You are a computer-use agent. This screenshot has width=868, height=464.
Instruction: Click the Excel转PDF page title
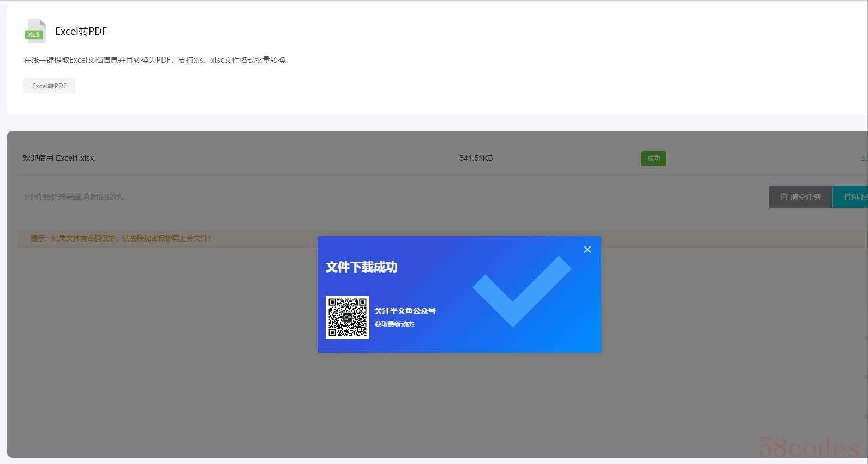(81, 31)
